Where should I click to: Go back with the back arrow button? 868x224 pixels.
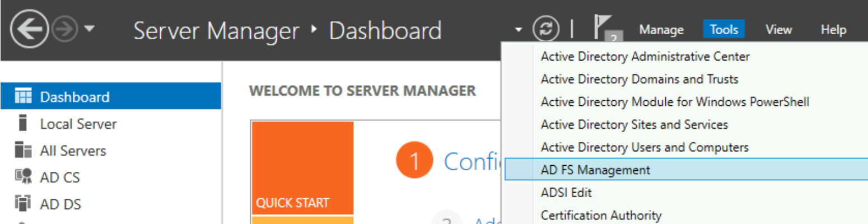pos(29,29)
